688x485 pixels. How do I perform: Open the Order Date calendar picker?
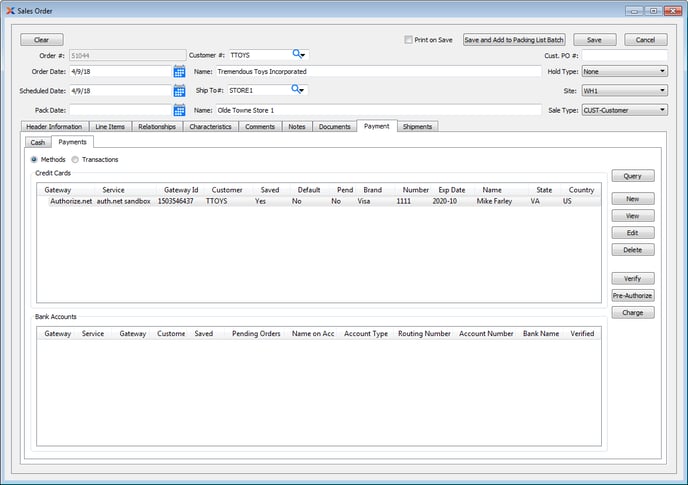click(179, 72)
